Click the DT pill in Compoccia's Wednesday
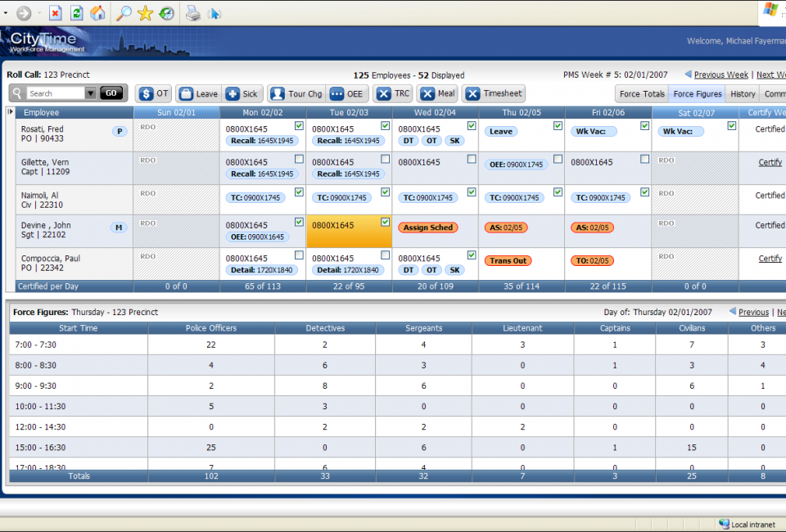 409,270
